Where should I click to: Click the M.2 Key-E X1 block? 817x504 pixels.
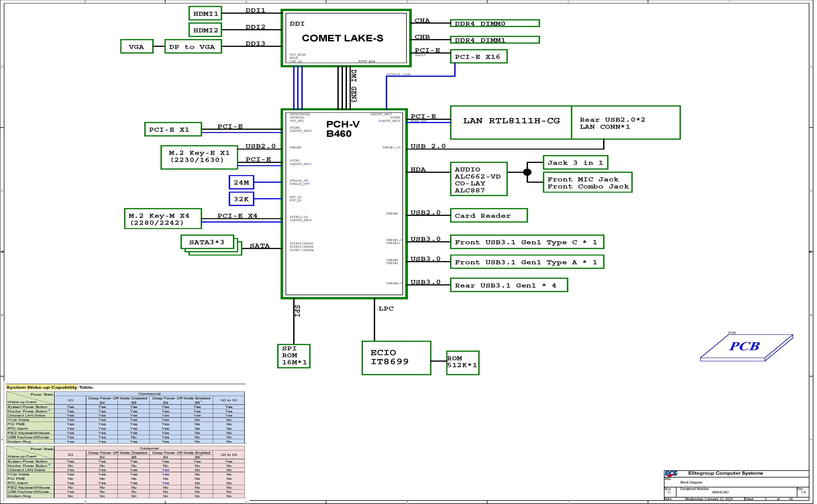pyautogui.click(x=199, y=157)
